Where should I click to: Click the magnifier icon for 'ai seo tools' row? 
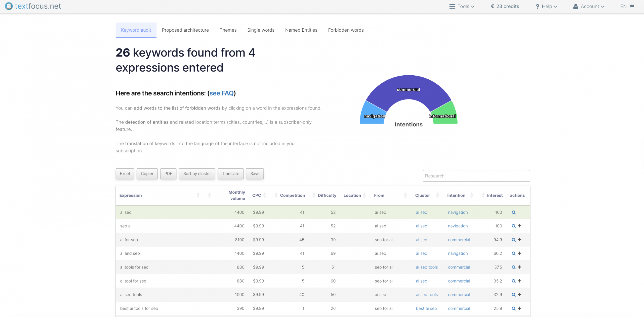[513, 295]
